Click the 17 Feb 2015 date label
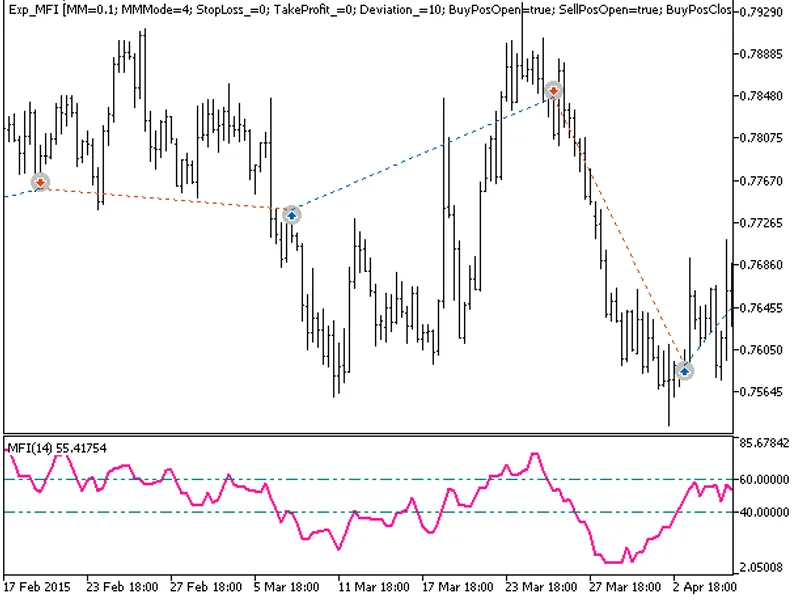The width and height of the screenshot is (800, 600). coord(37,587)
